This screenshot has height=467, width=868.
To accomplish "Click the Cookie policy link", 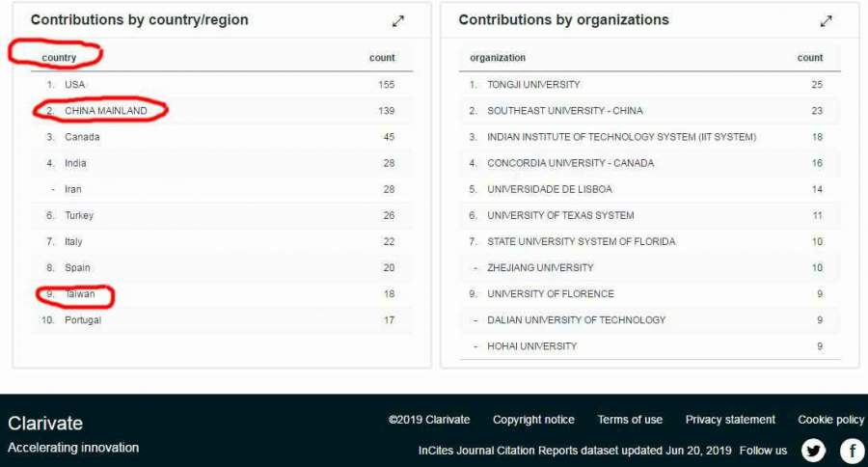I will click(831, 420).
